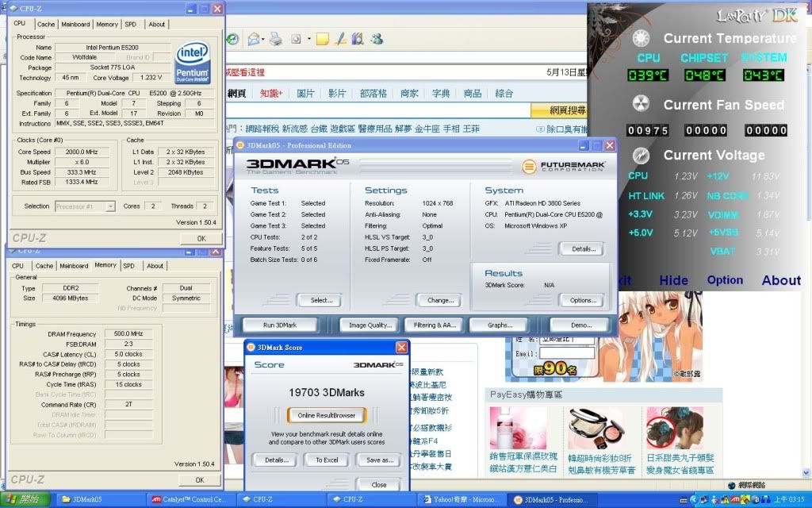Click the Email input field in anime banner

click(567, 353)
